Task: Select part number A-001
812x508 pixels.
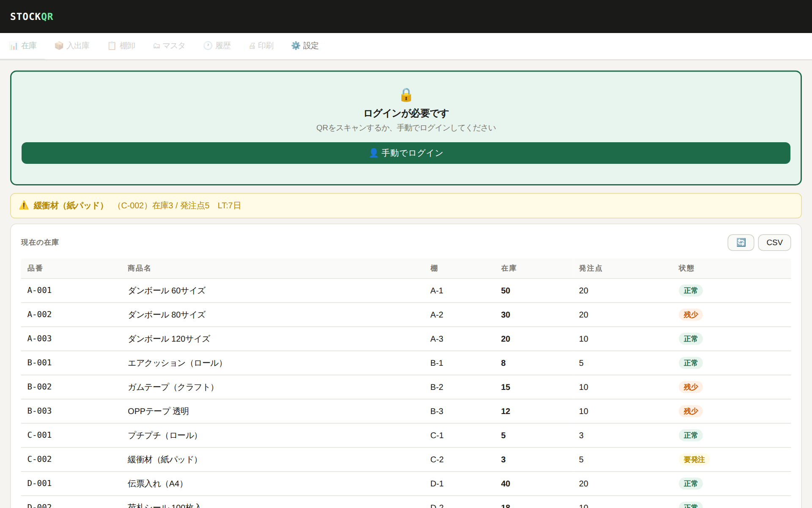Action: click(x=39, y=290)
